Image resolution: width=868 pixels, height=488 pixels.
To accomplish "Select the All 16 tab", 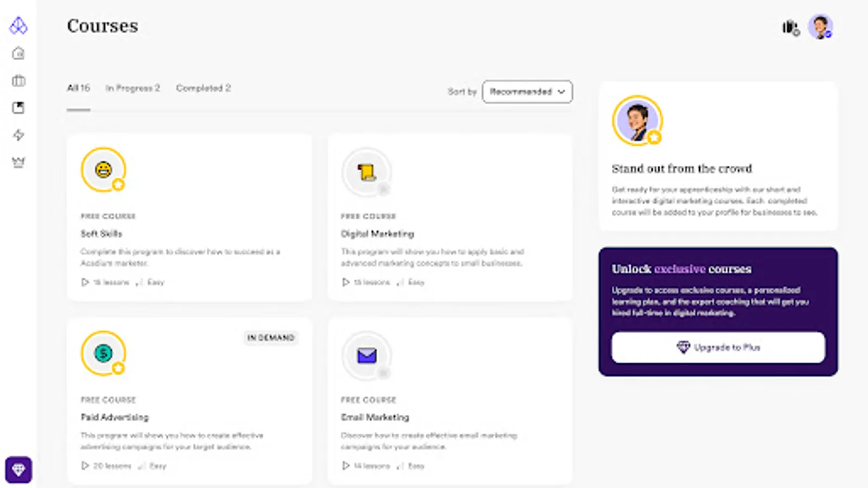I will pyautogui.click(x=79, y=88).
